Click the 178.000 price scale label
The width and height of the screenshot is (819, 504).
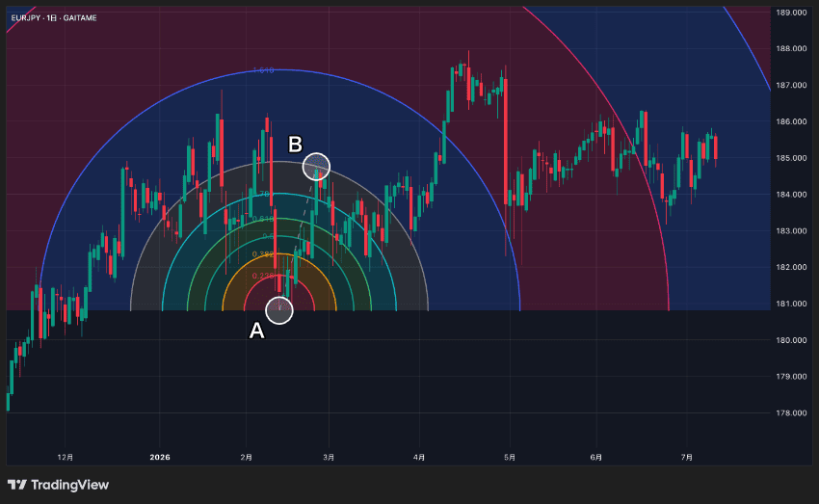[x=791, y=412]
